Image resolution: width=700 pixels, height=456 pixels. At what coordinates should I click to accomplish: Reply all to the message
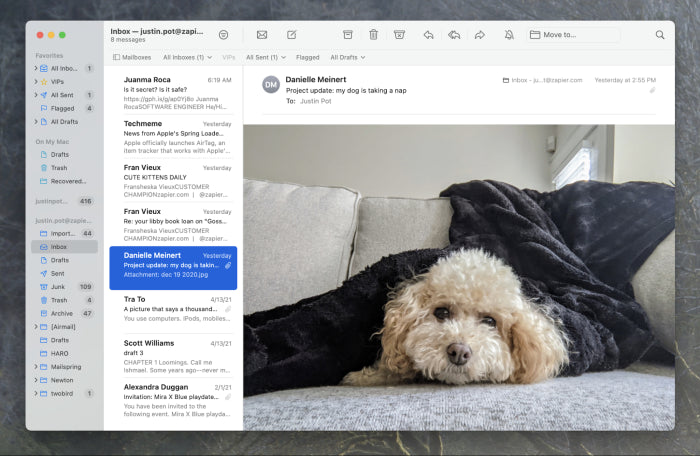tap(454, 35)
